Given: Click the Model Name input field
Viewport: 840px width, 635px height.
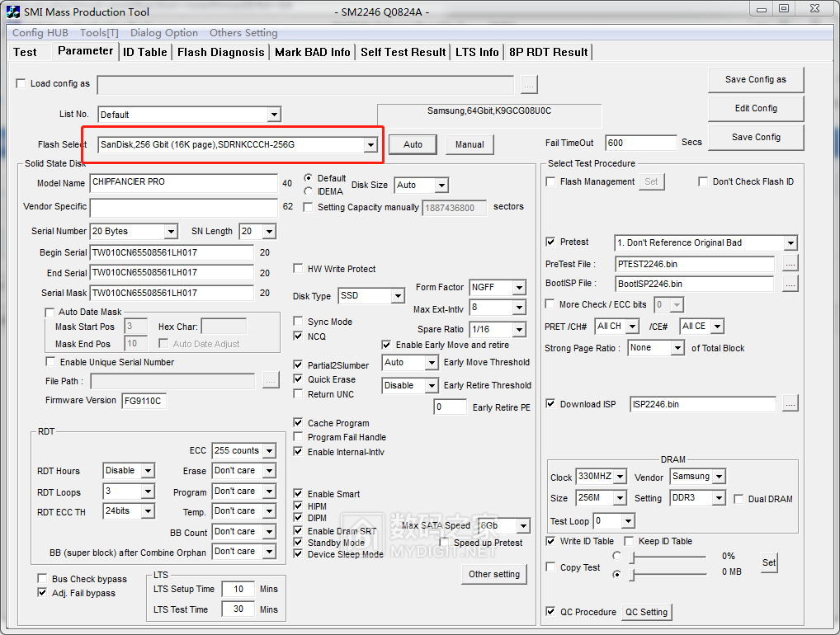Looking at the screenshot, I should [183, 183].
